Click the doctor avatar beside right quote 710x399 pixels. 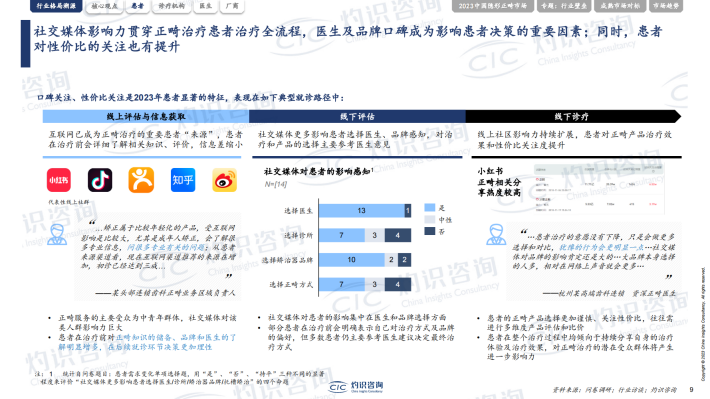click(x=496, y=235)
